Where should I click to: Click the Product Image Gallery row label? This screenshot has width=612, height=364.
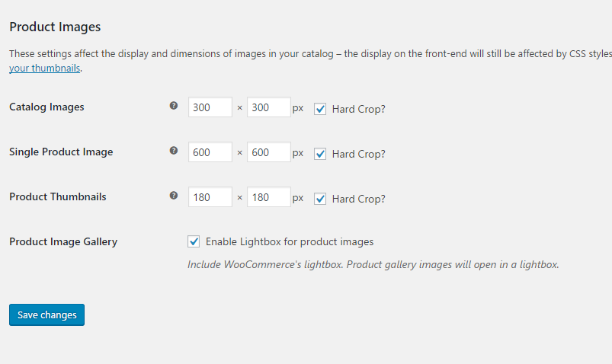(63, 242)
